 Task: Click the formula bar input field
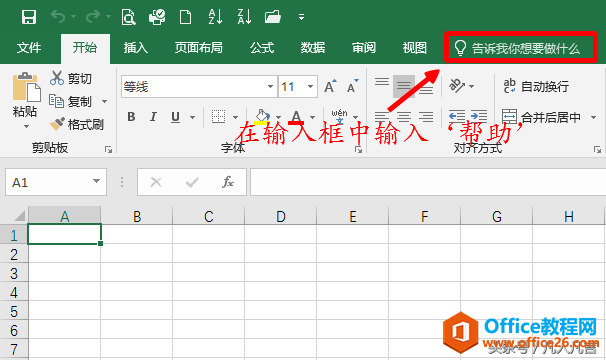click(428, 182)
